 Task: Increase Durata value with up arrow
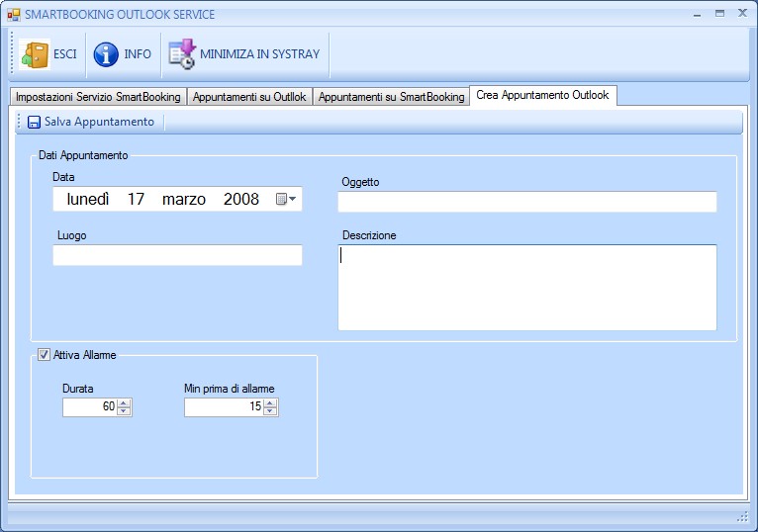click(124, 402)
